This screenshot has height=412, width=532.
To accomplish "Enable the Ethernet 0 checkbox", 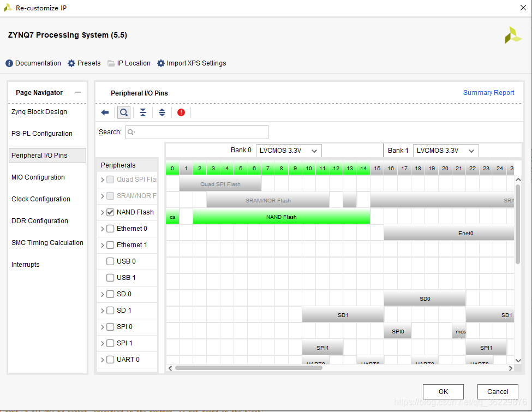I will pos(110,229).
